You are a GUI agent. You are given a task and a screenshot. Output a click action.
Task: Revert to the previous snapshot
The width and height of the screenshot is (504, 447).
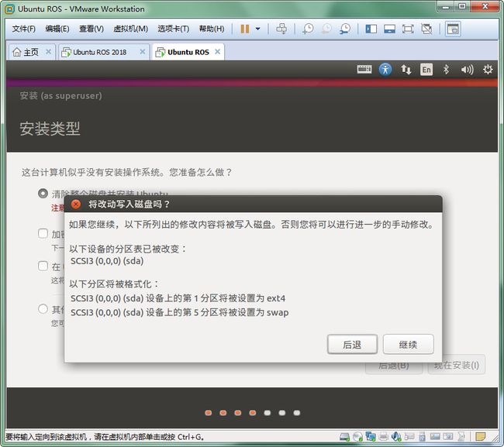coord(326,29)
